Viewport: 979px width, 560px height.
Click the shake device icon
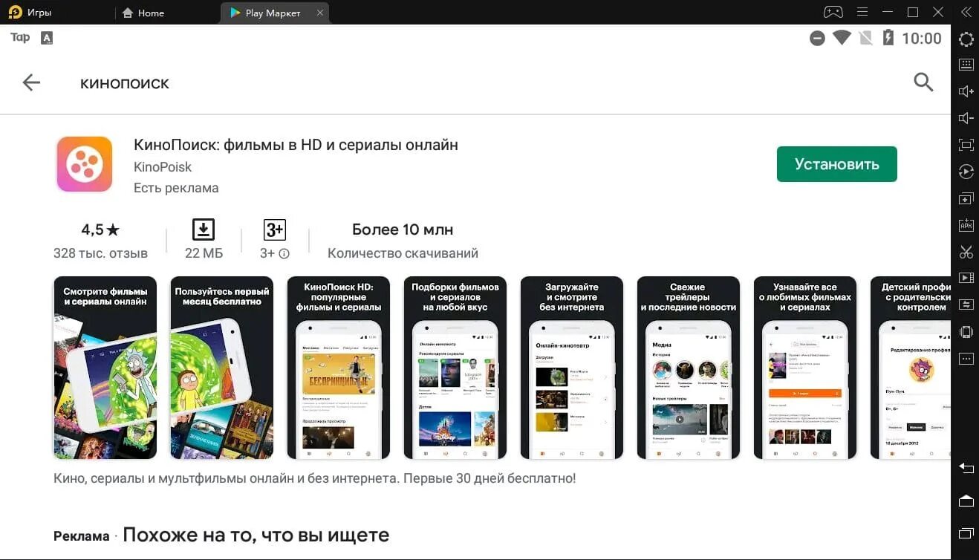[966, 331]
